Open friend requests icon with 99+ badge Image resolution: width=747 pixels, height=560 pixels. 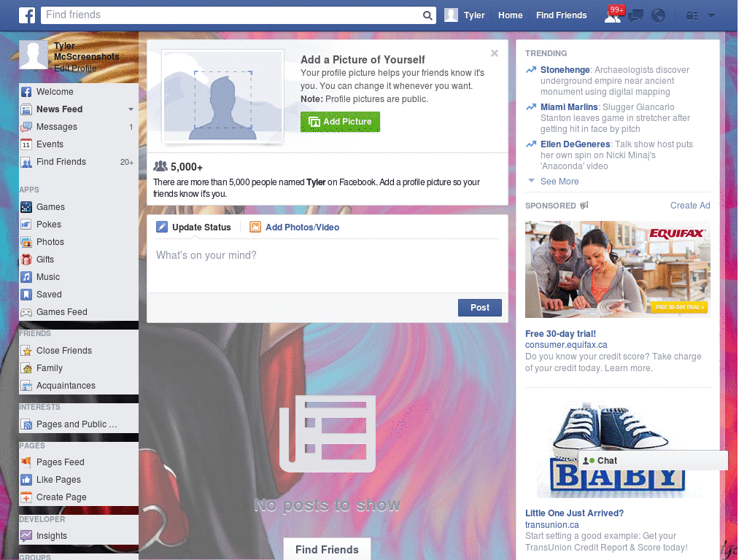coord(613,15)
